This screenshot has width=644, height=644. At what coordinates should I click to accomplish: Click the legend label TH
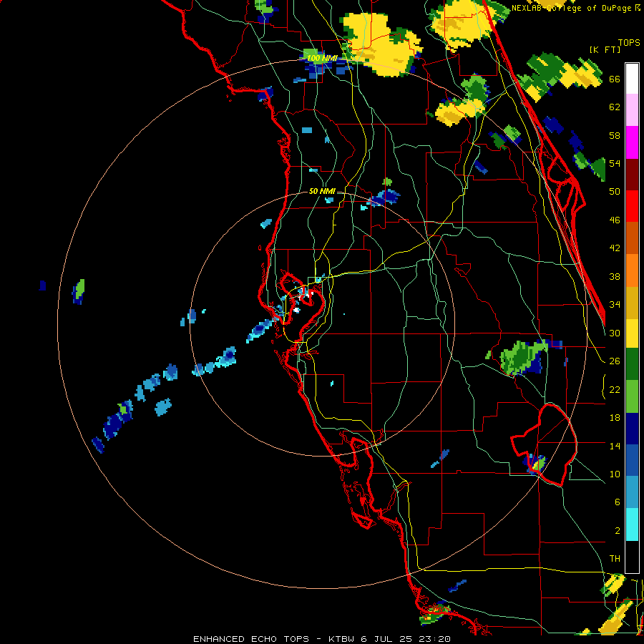tap(615, 559)
